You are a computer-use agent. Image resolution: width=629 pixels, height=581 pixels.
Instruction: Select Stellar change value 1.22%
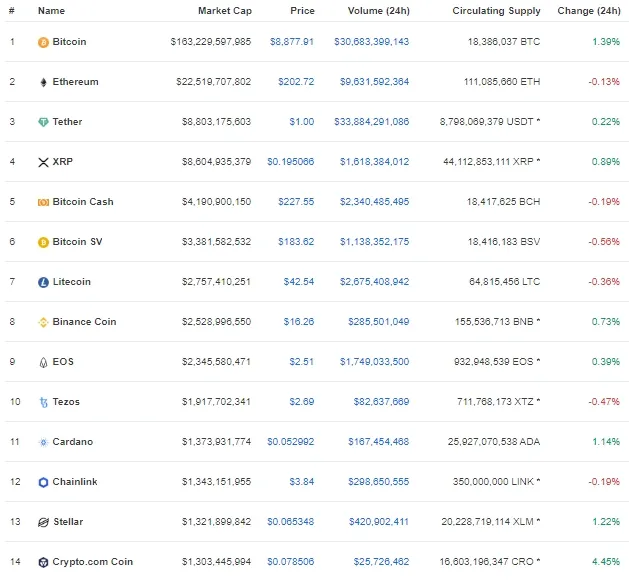click(x=606, y=522)
